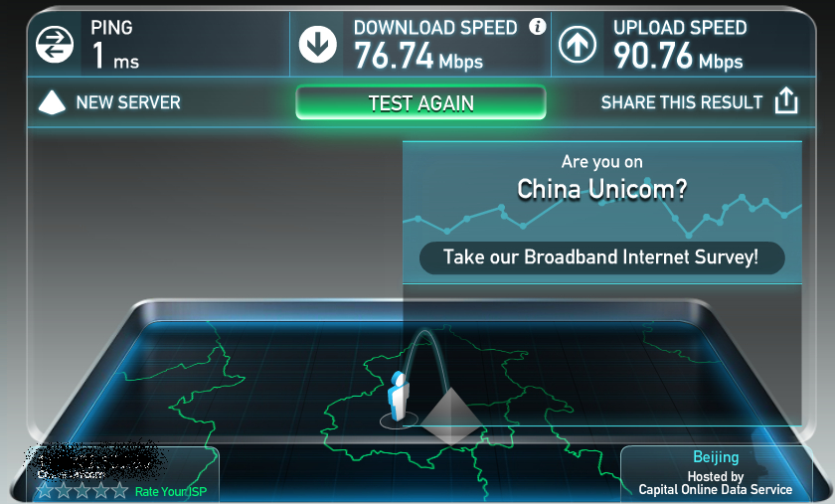Image resolution: width=835 pixels, height=504 pixels.
Task: Open the download speed info icon
Action: (x=538, y=26)
